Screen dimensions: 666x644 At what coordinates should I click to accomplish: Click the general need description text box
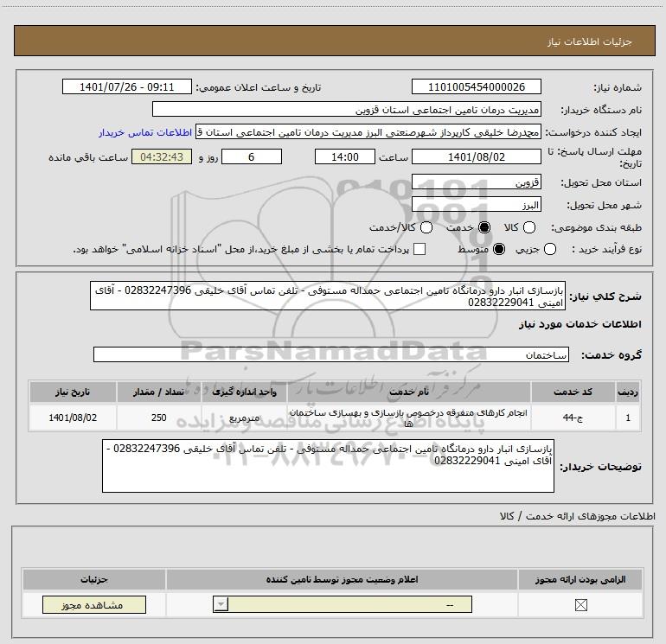328,296
